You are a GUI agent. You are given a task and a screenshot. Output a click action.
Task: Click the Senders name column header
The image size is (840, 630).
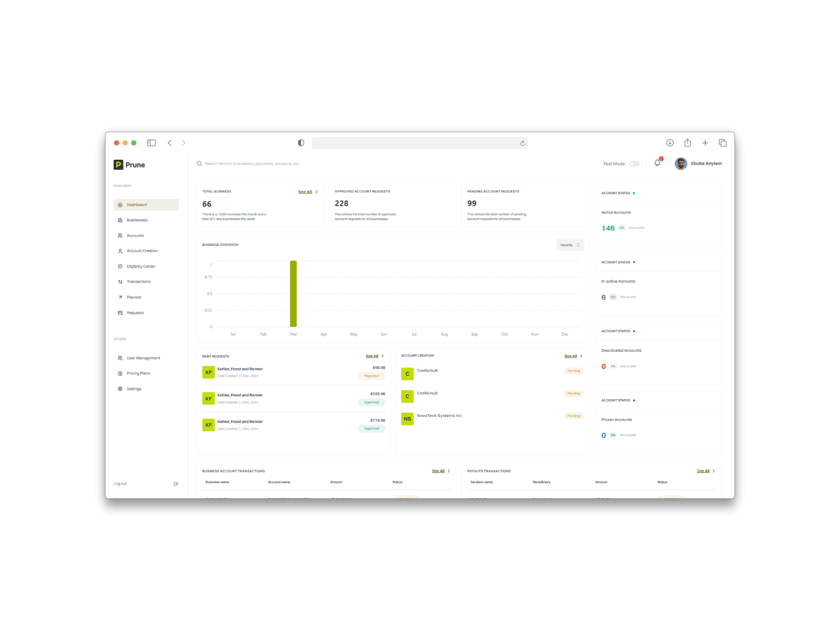(x=482, y=482)
